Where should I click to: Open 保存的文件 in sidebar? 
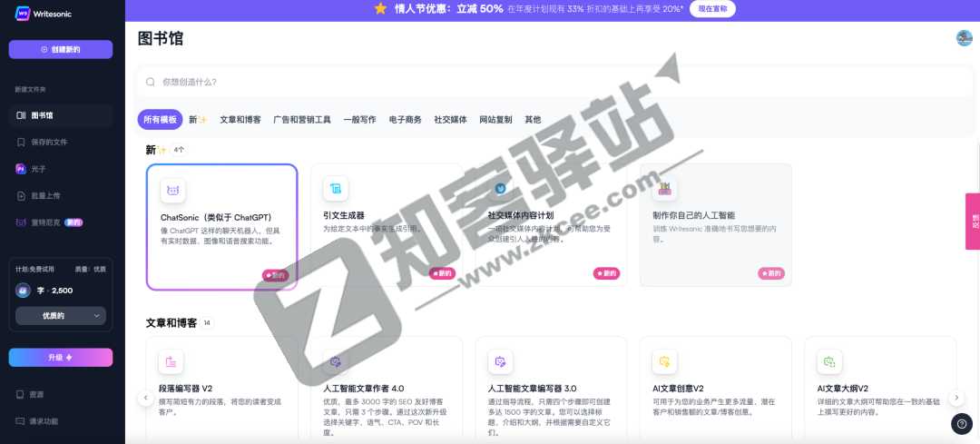point(49,143)
